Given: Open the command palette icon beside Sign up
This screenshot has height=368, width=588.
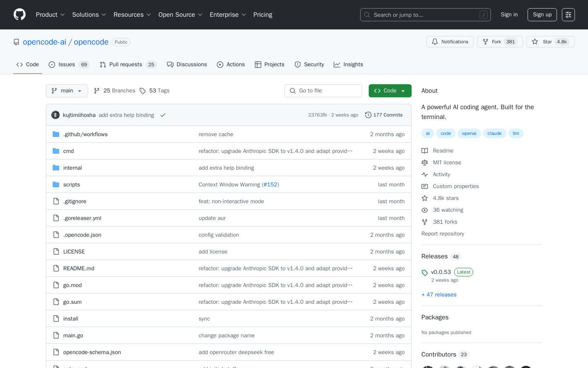Looking at the screenshot, I should coord(568,15).
